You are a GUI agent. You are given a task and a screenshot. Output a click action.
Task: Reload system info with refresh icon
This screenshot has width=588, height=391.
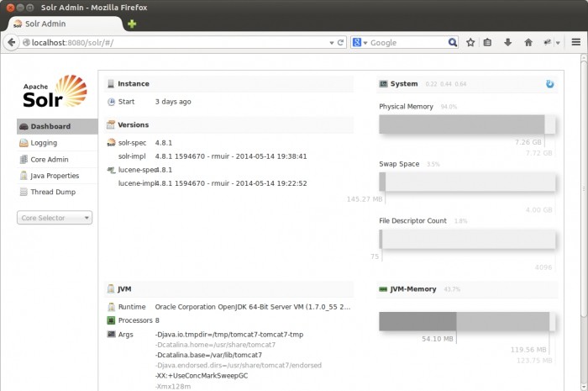pyautogui.click(x=549, y=84)
